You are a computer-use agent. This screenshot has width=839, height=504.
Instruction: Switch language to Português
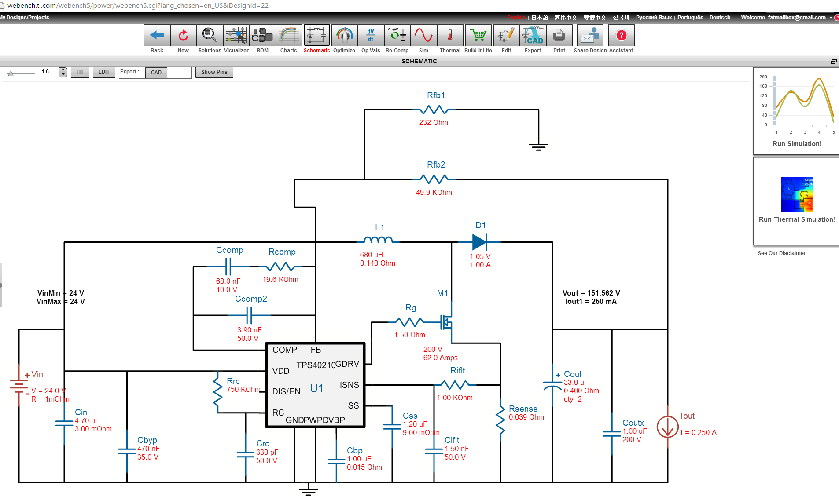690,18
